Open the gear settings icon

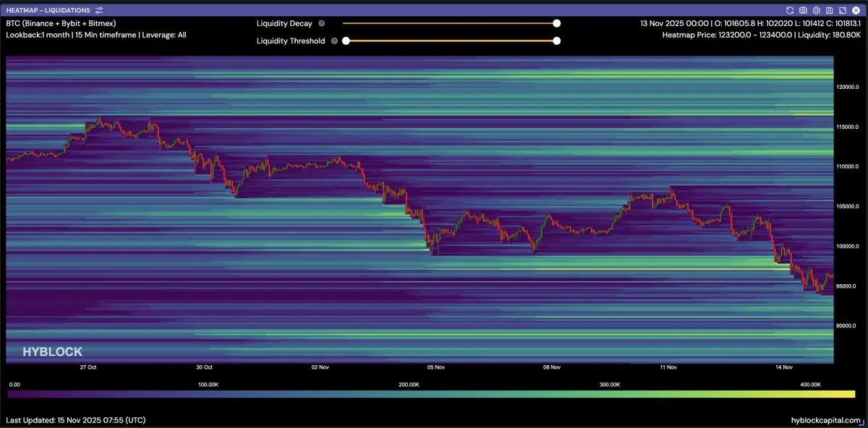(x=816, y=11)
